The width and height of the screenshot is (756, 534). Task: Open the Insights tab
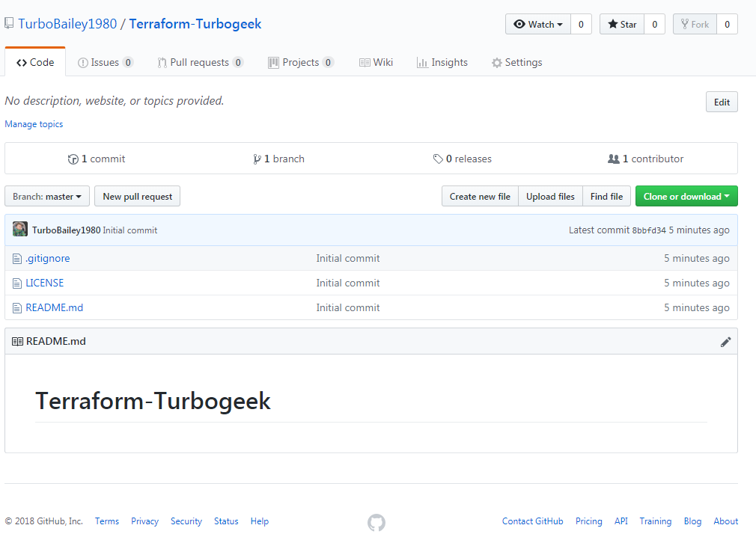[x=442, y=62]
